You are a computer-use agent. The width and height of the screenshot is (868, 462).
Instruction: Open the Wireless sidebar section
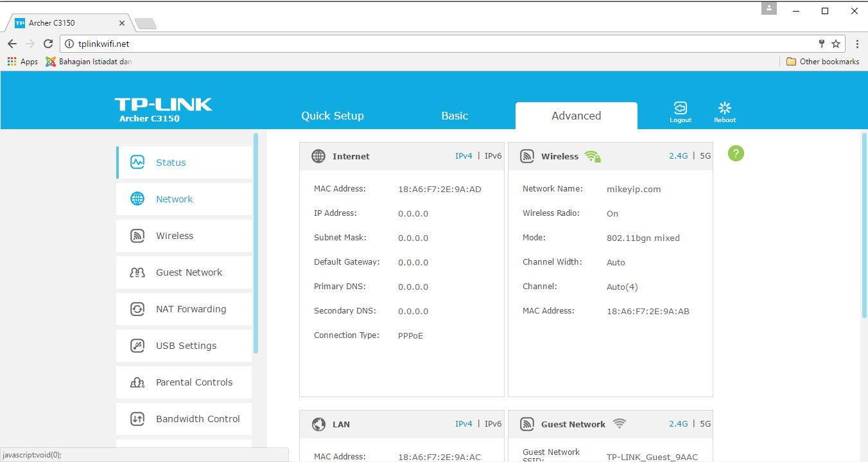click(184, 236)
